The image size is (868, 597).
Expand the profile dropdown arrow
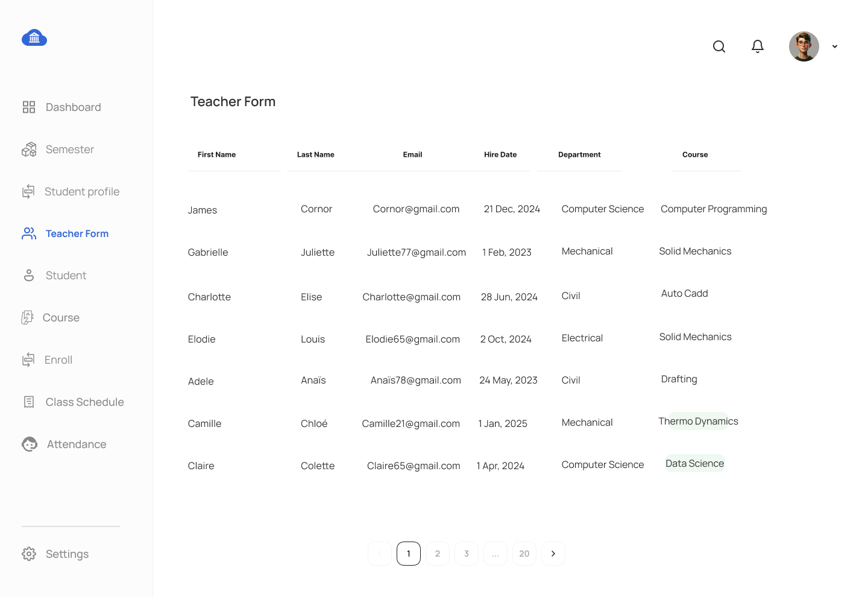pyautogui.click(x=835, y=46)
